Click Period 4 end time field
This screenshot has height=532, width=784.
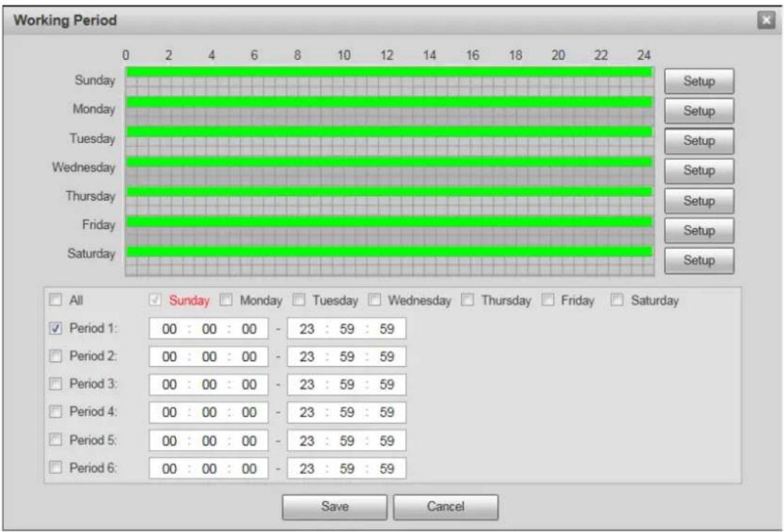pos(347,412)
